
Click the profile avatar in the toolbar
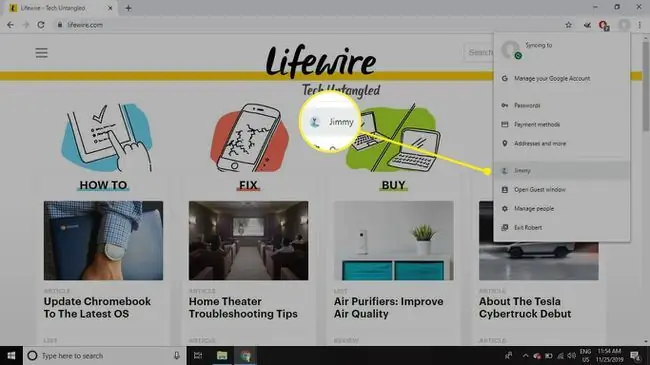(x=624, y=25)
